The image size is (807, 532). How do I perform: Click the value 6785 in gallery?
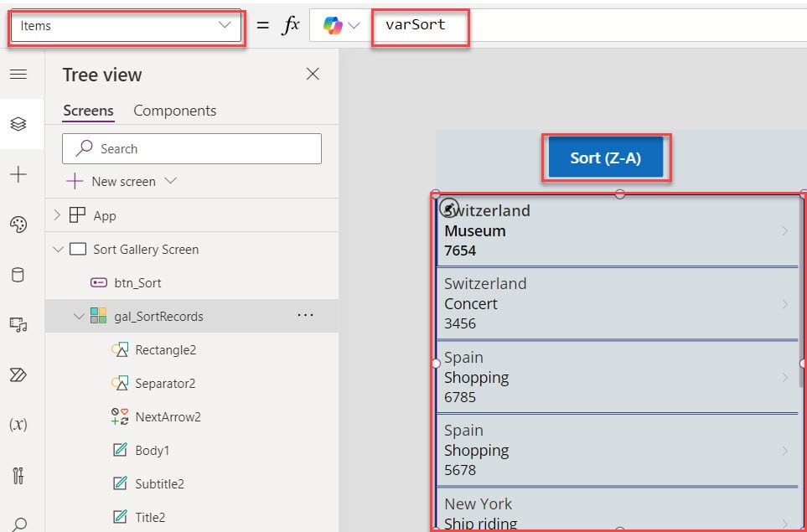460,397
